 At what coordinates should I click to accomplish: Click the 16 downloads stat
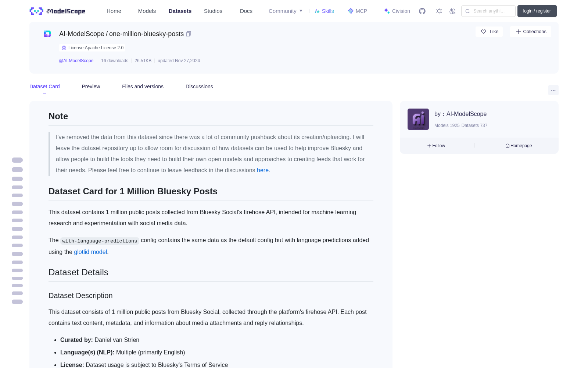(x=115, y=61)
